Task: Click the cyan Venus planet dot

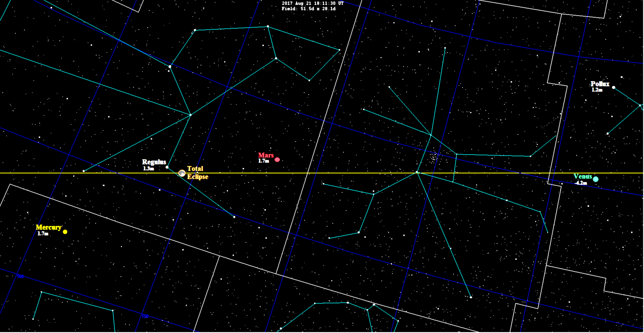Action: coord(596,179)
